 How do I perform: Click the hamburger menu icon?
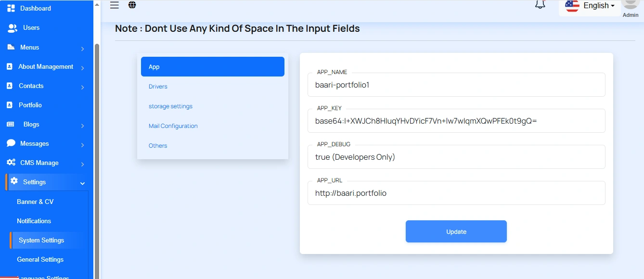click(115, 5)
